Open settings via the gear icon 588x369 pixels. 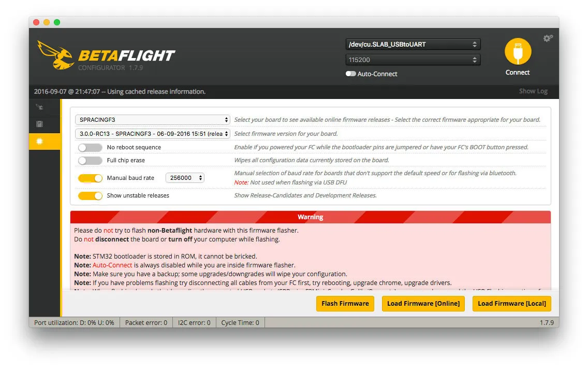548,38
